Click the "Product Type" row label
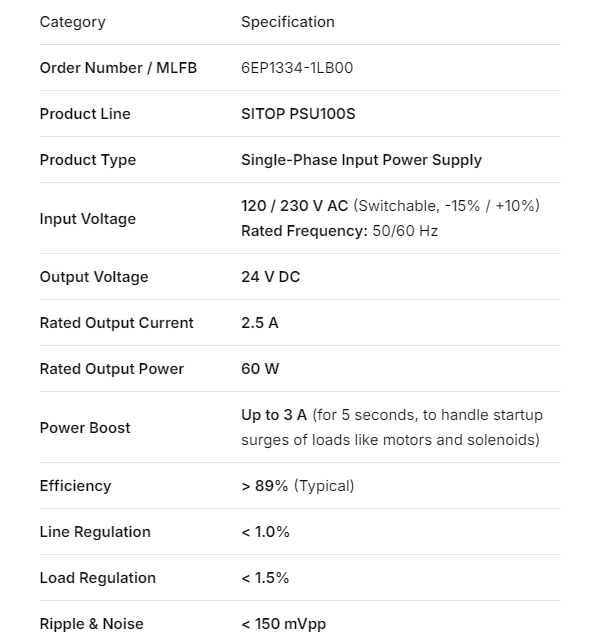613x644 pixels. 88,160
